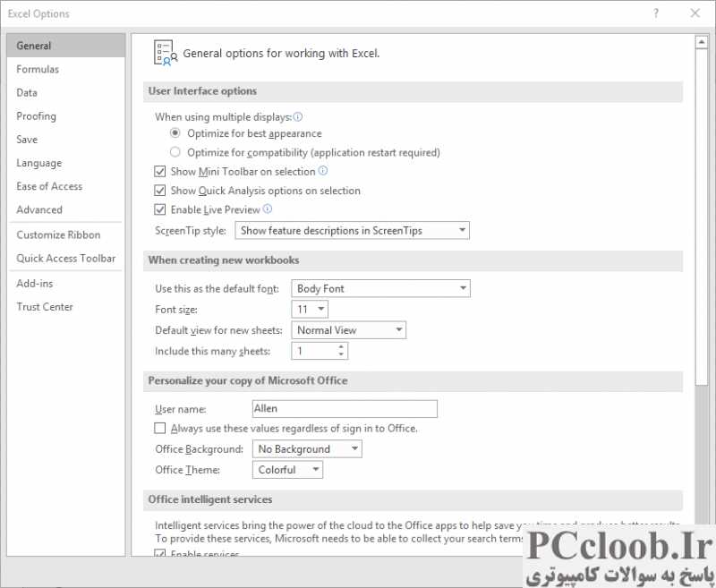Toggle Show Quick Analysis options checkbox

tap(160, 191)
